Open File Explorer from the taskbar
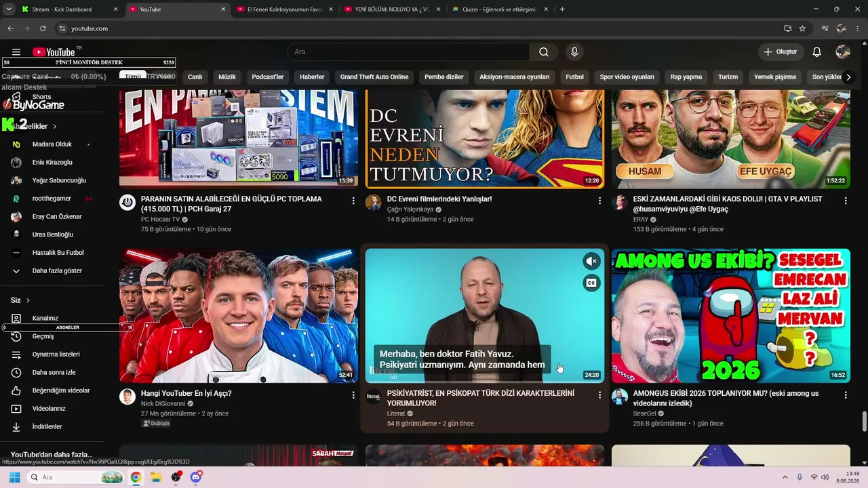 coord(155,477)
